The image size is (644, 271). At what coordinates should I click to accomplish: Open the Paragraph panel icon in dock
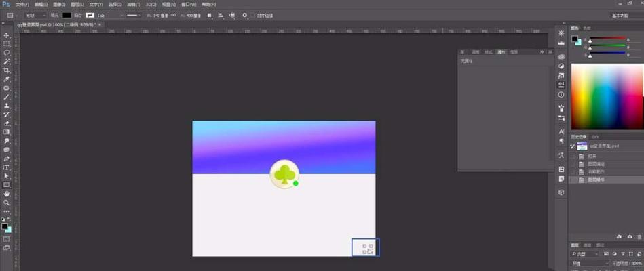(561, 141)
